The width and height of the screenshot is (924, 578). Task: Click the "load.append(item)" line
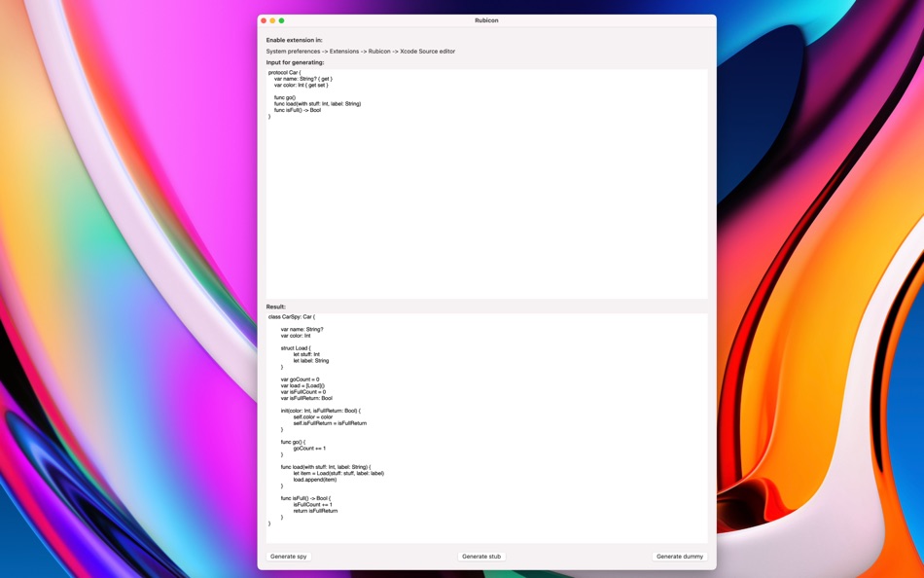pos(315,480)
